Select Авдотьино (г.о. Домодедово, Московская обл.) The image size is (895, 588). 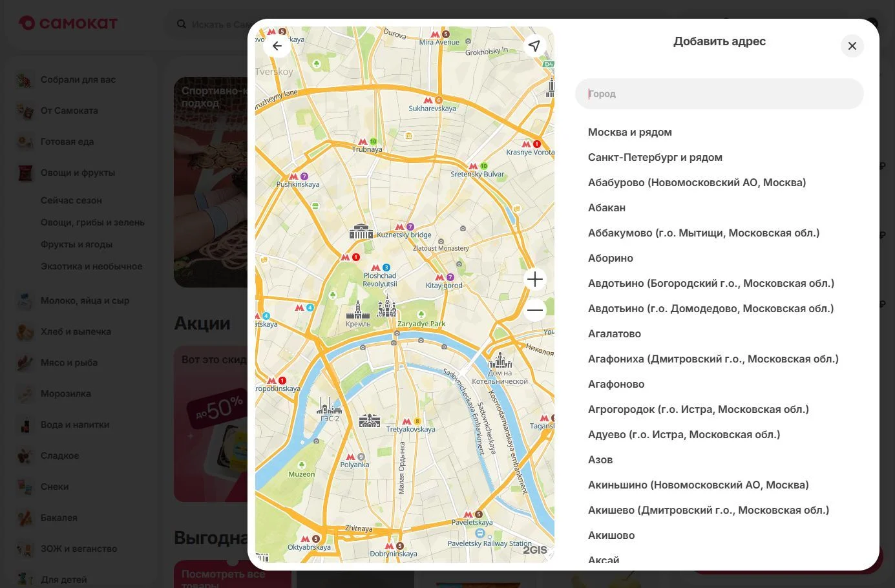tap(711, 308)
